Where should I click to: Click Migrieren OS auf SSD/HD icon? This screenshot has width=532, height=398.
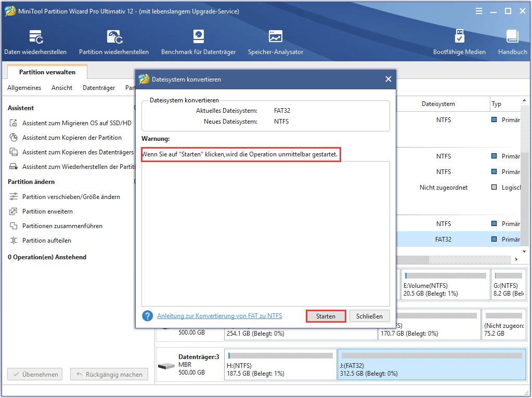click(13, 123)
